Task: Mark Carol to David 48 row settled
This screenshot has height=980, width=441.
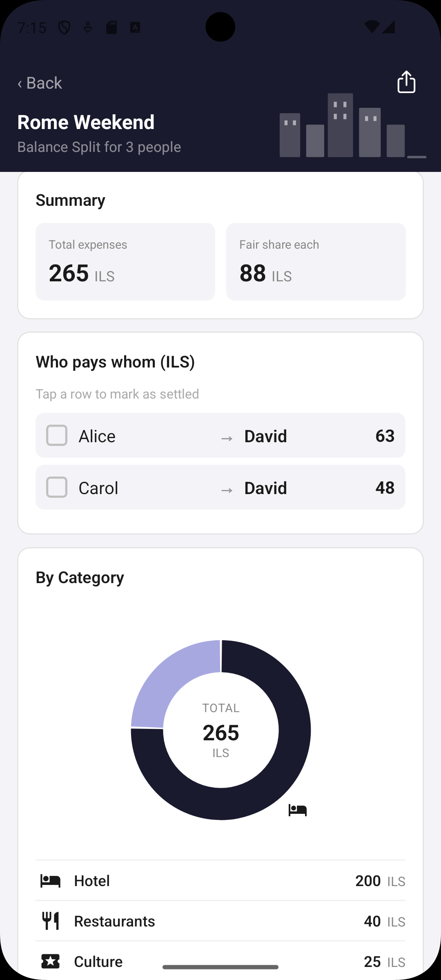Action: (220, 487)
